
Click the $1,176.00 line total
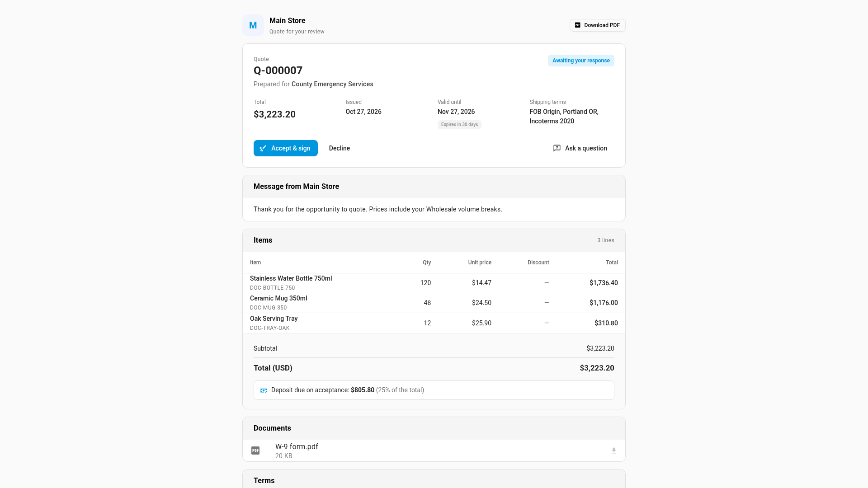[x=604, y=303]
